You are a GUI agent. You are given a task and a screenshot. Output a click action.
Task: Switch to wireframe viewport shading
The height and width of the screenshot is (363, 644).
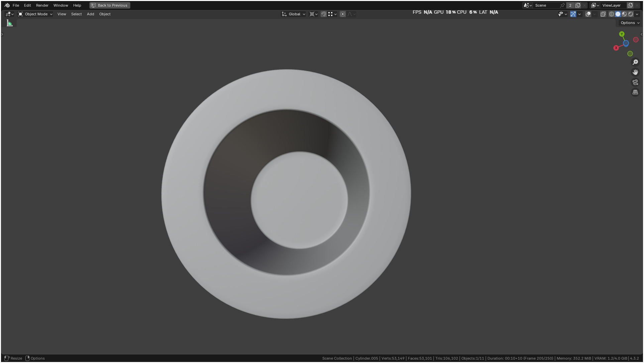pyautogui.click(x=611, y=14)
